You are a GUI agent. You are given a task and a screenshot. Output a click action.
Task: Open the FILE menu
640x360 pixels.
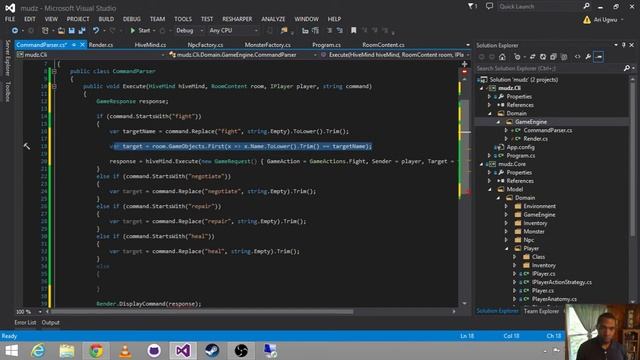pyautogui.click(x=10, y=19)
